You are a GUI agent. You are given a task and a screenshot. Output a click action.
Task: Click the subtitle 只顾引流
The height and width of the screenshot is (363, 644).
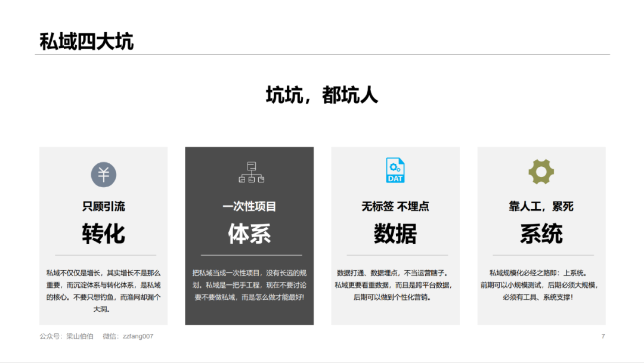[x=104, y=206]
